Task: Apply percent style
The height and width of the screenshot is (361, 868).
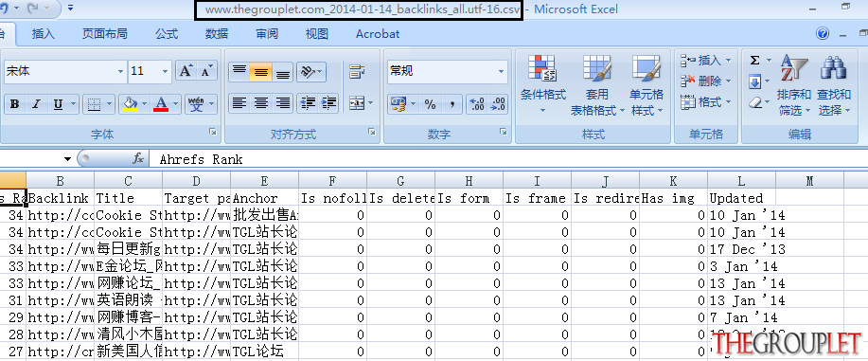Action: (x=430, y=104)
